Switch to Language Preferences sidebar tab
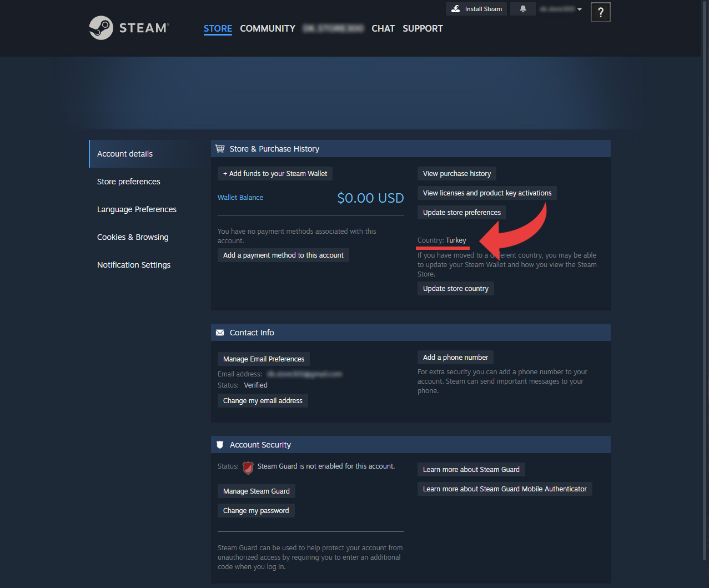This screenshot has width=709, height=588. coord(137,209)
